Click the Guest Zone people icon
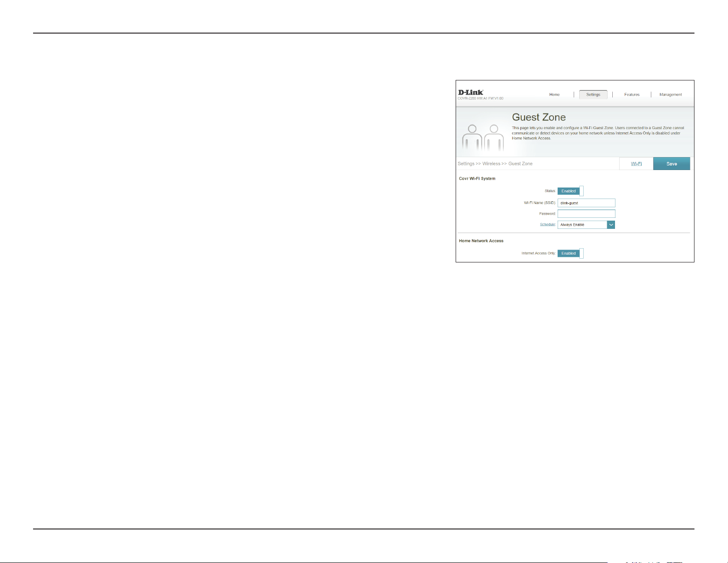 click(483, 138)
